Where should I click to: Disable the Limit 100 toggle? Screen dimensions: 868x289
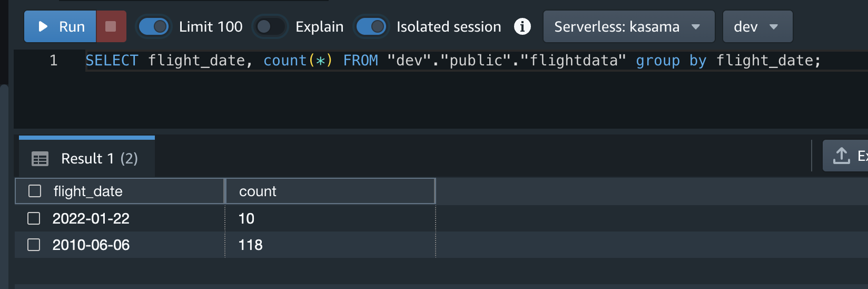(x=153, y=26)
